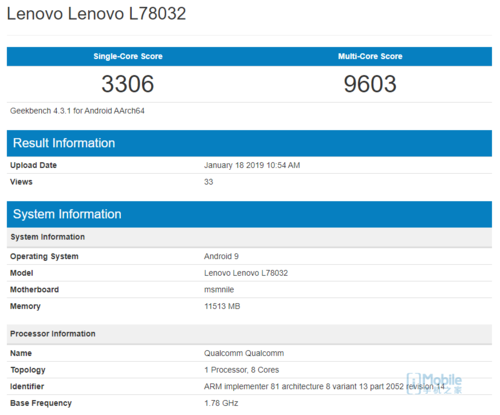The image size is (500, 415).
Task: Select the Single-Core Score header
Action: [128, 56]
